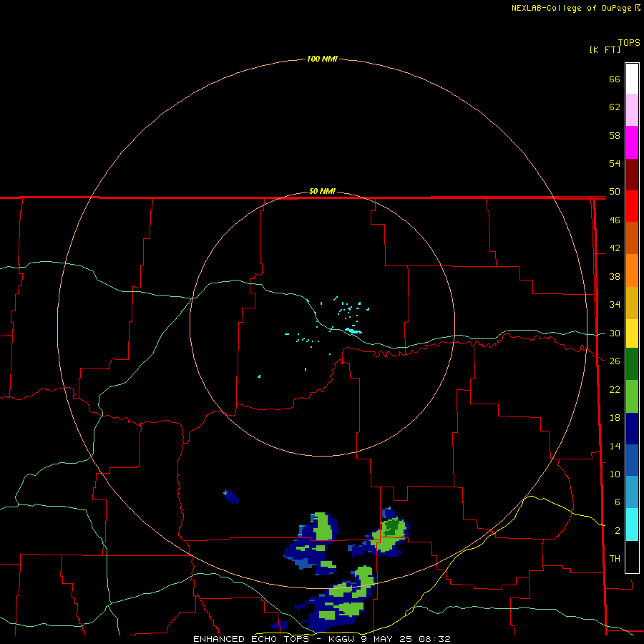644x644 pixels.
Task: Click the gold 38 kft legend swatch
Action: tap(632, 303)
